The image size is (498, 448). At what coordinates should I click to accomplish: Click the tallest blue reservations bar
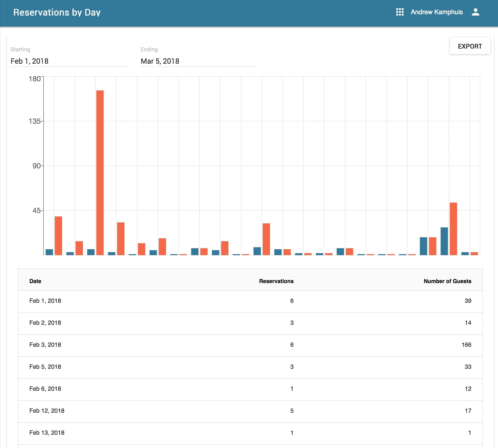tap(444, 241)
